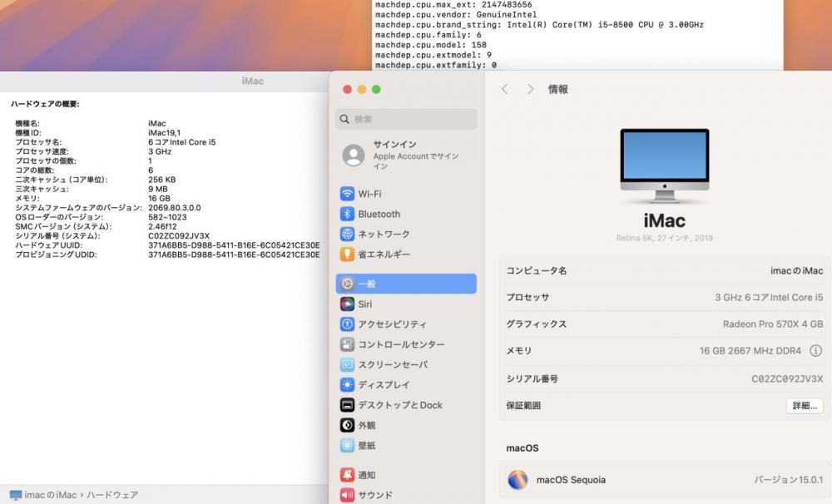Screen dimensions: 832x504
Task: Click the memory info circle icon
Action: (x=815, y=351)
